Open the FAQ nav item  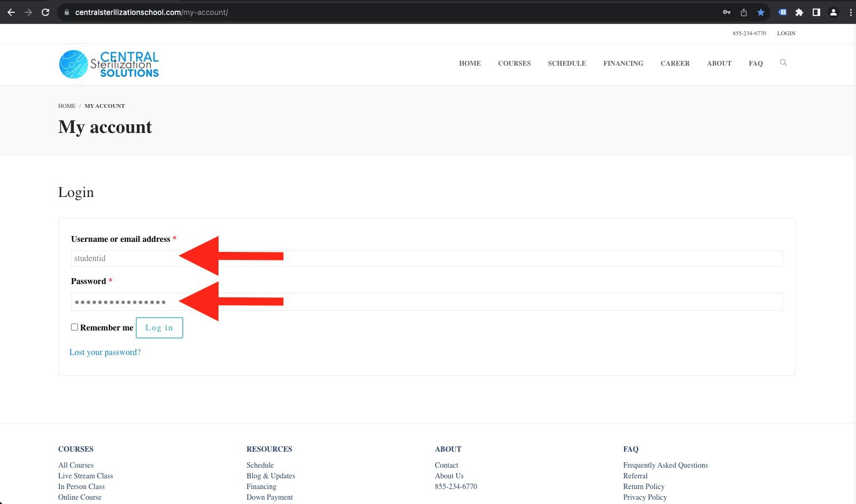[756, 63]
